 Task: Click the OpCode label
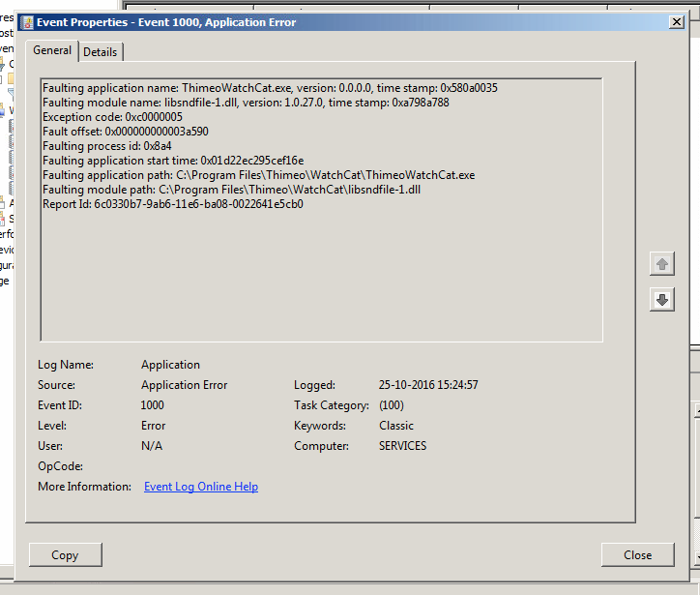click(60, 466)
